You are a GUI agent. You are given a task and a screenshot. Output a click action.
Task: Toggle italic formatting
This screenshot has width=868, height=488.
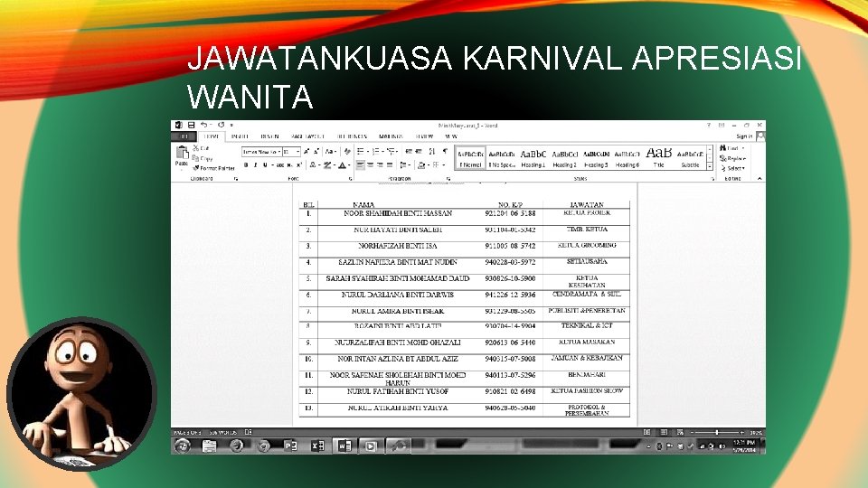256,164
